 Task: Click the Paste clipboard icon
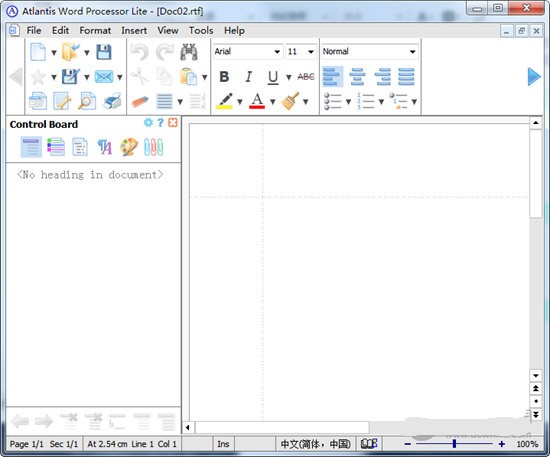pyautogui.click(x=188, y=77)
